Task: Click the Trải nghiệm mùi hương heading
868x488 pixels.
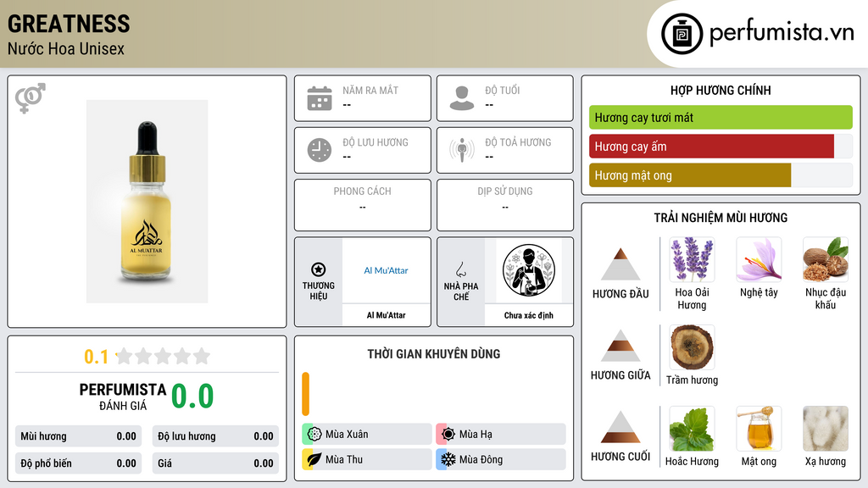Action: pyautogui.click(x=721, y=218)
